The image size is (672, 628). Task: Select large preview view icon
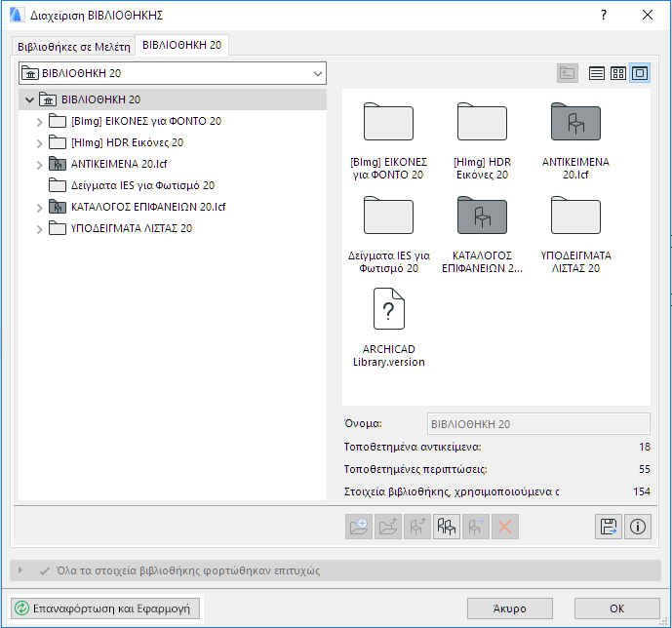[x=640, y=73]
